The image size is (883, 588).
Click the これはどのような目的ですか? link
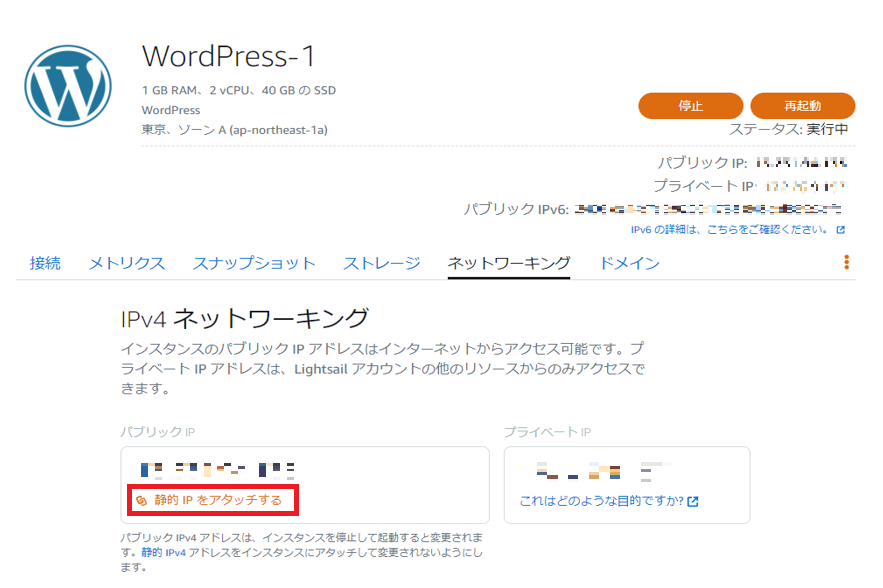coord(601,501)
